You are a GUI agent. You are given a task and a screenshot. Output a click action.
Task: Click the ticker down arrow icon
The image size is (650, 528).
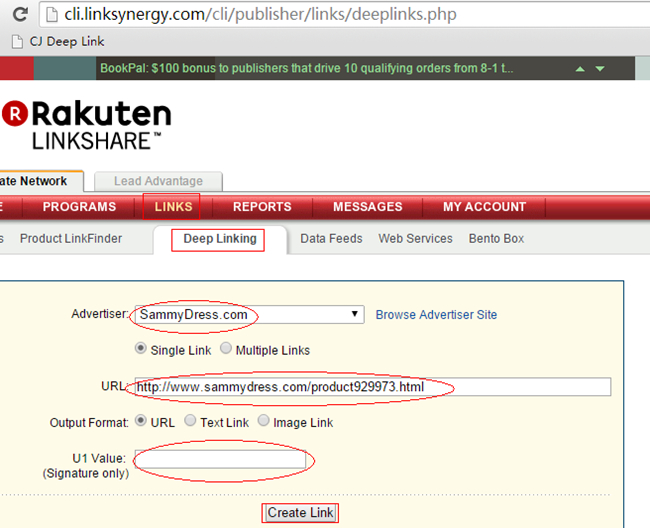point(600,69)
